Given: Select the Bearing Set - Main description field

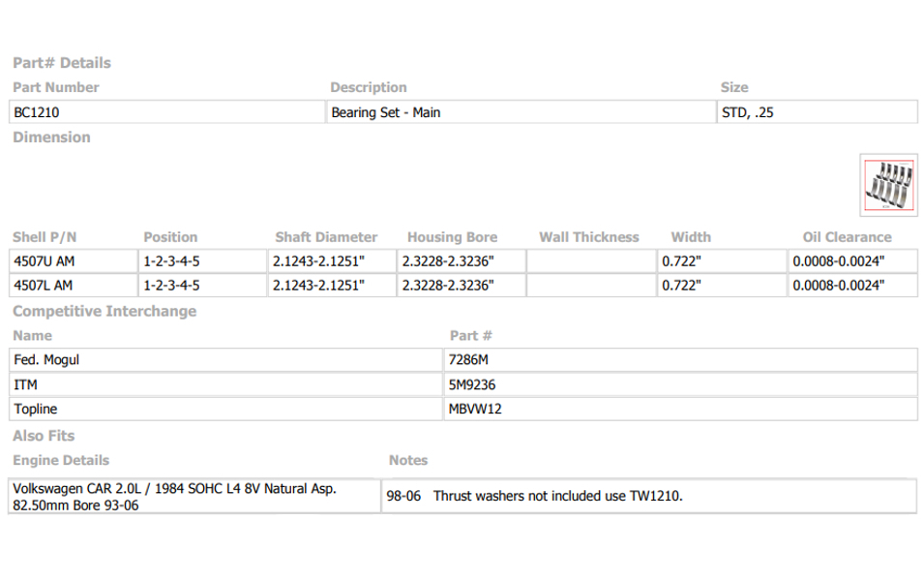Looking at the screenshot, I should [x=521, y=112].
